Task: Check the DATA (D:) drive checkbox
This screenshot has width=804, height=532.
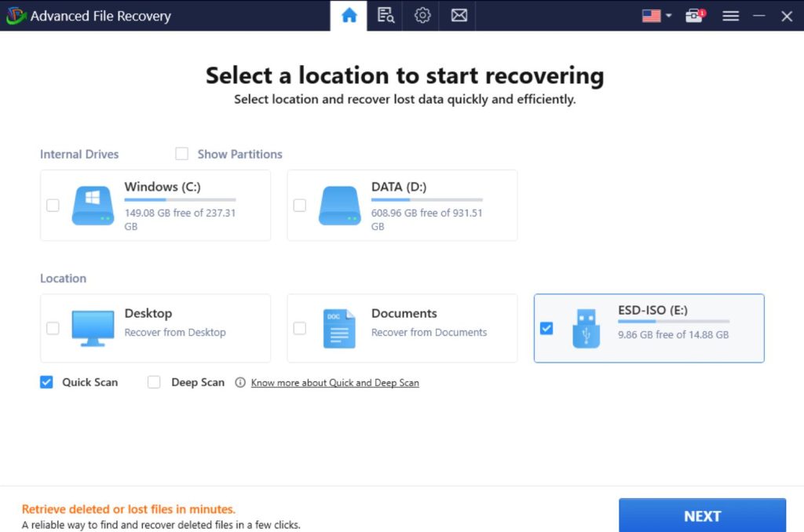Action: (299, 205)
